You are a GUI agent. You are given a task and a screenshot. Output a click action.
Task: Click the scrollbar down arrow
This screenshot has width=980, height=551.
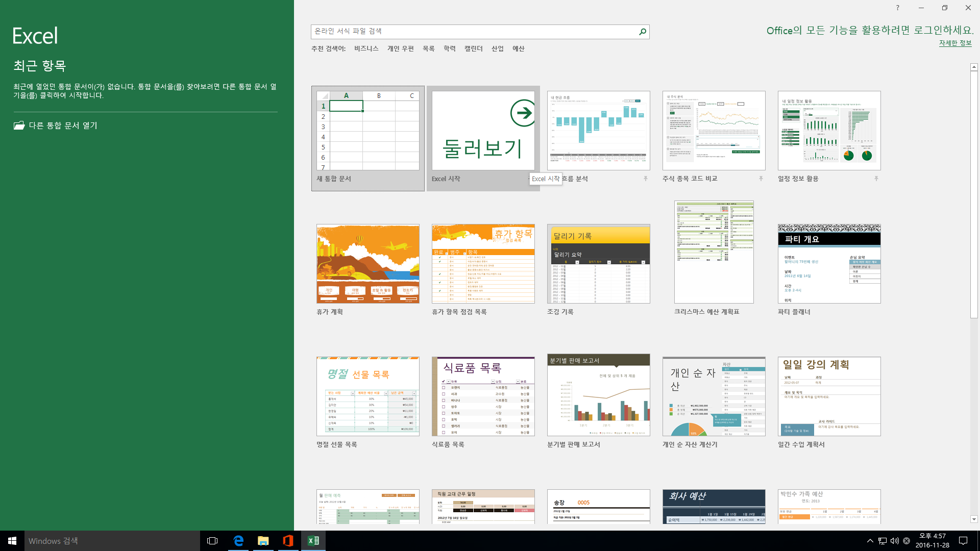point(974,519)
